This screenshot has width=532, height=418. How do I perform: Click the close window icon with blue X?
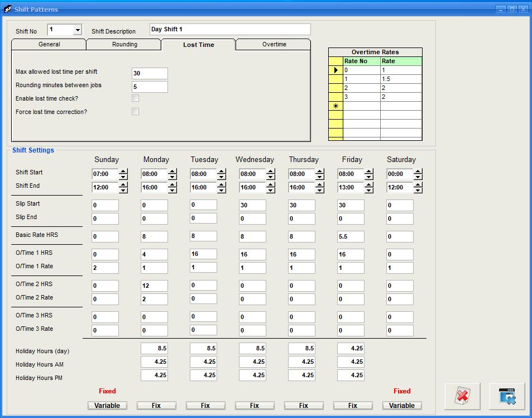[x=507, y=397]
